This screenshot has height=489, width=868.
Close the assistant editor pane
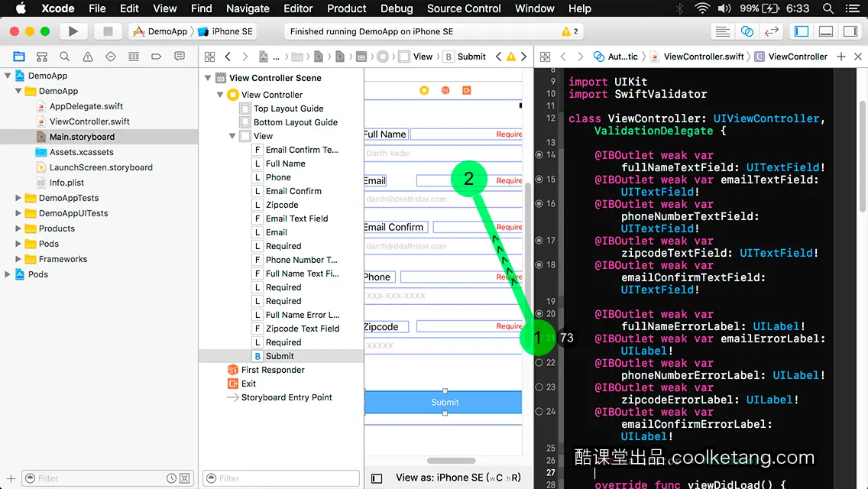pyautogui.click(x=858, y=57)
